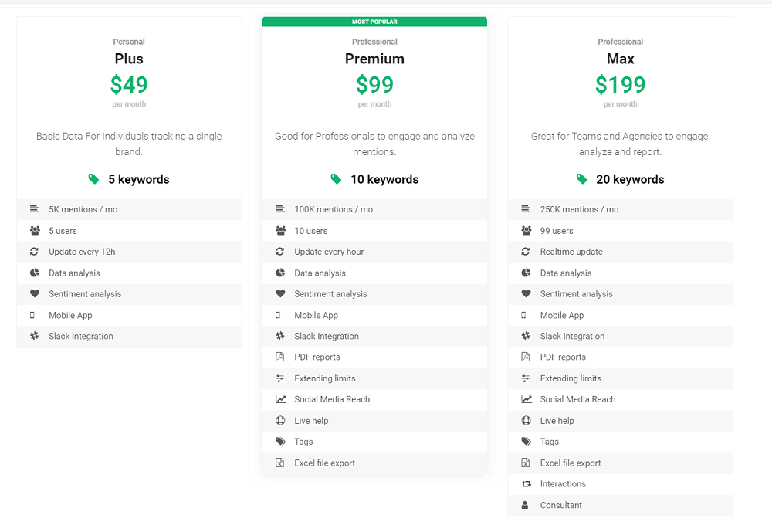Click the Social Media Reach text in Premium
The image size is (772, 532).
coord(332,399)
